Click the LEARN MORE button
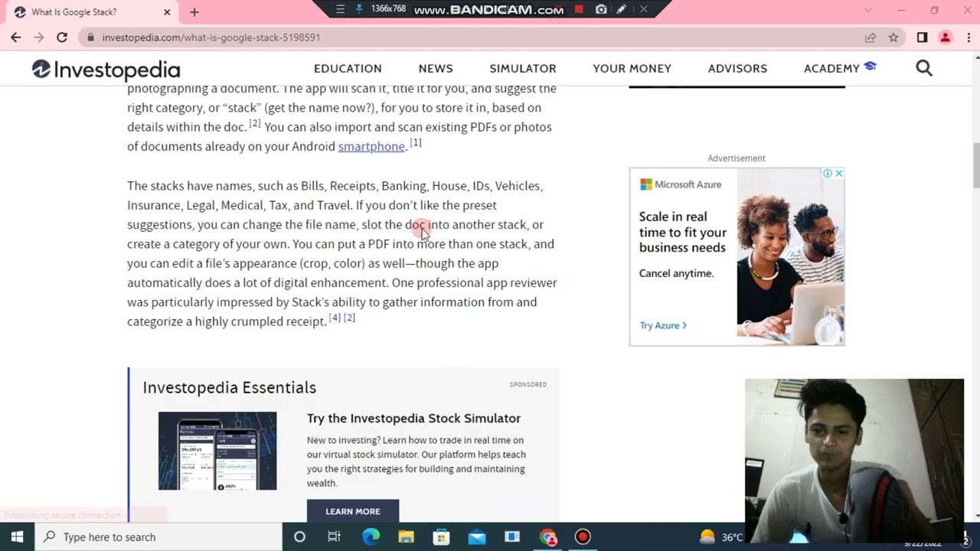 [353, 511]
